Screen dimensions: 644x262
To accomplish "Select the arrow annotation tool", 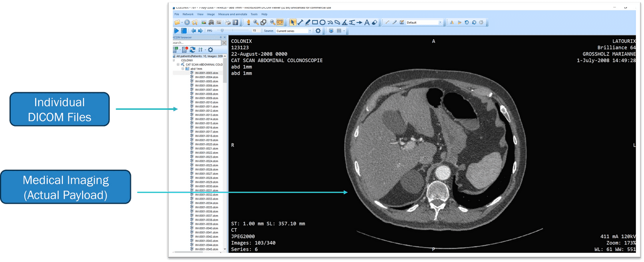I will [x=359, y=22].
